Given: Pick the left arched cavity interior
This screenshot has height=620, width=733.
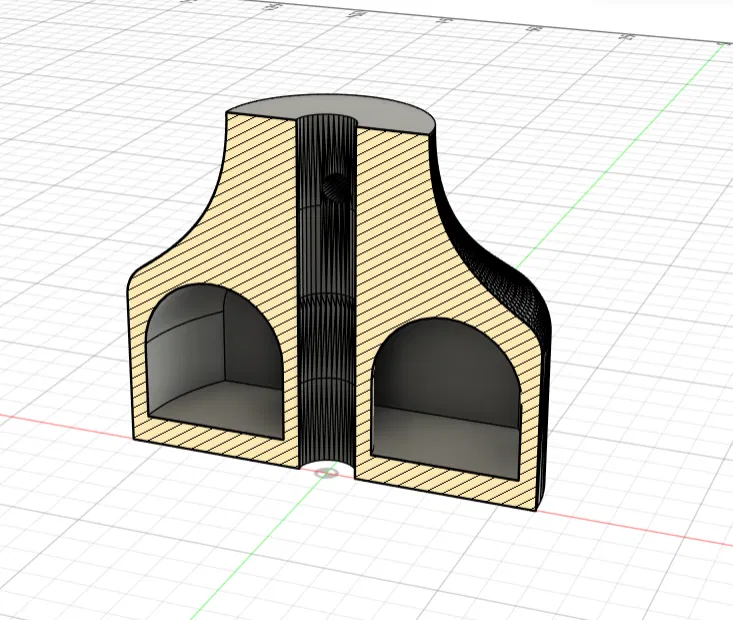Looking at the screenshot, I should [x=216, y=362].
